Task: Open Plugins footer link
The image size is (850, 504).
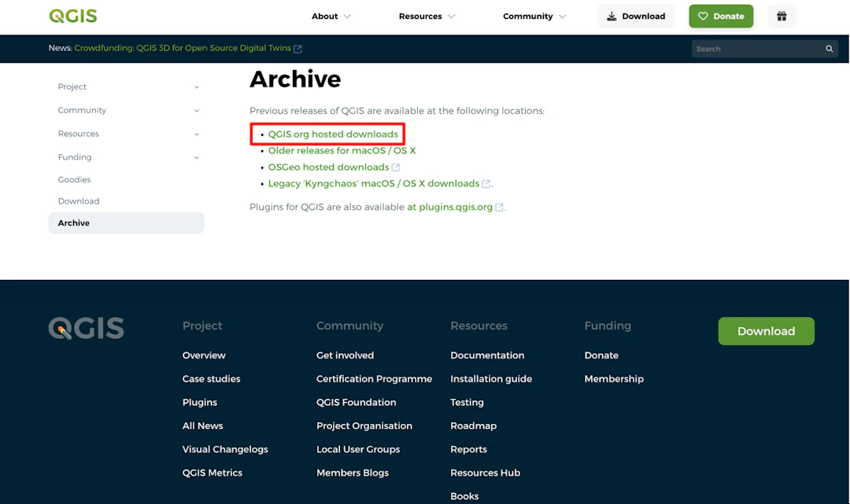Action: pyautogui.click(x=199, y=403)
